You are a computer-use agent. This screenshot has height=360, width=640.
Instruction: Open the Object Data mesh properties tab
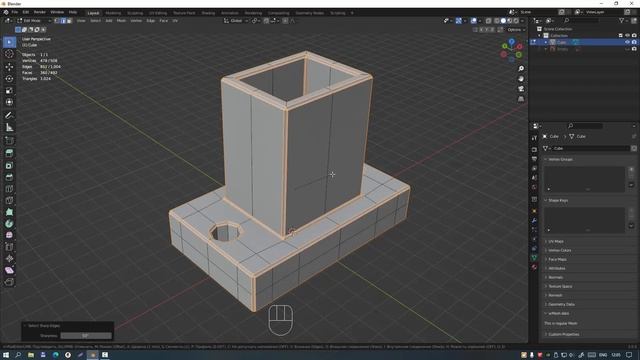tap(534, 258)
